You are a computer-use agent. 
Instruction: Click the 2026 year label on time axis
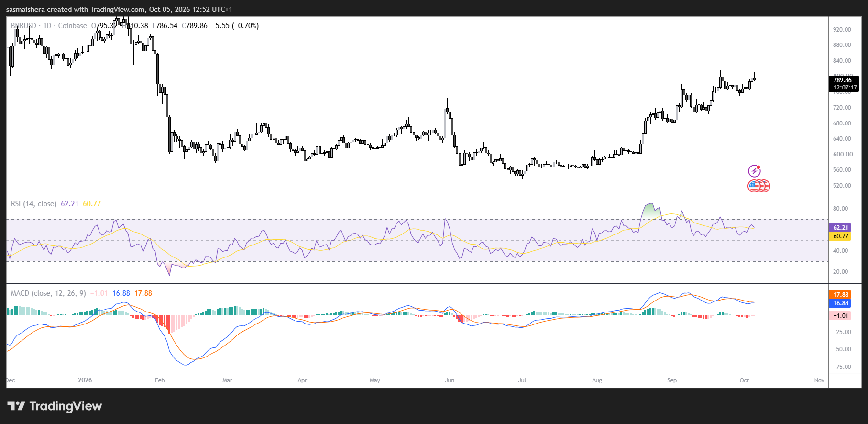tap(85, 380)
